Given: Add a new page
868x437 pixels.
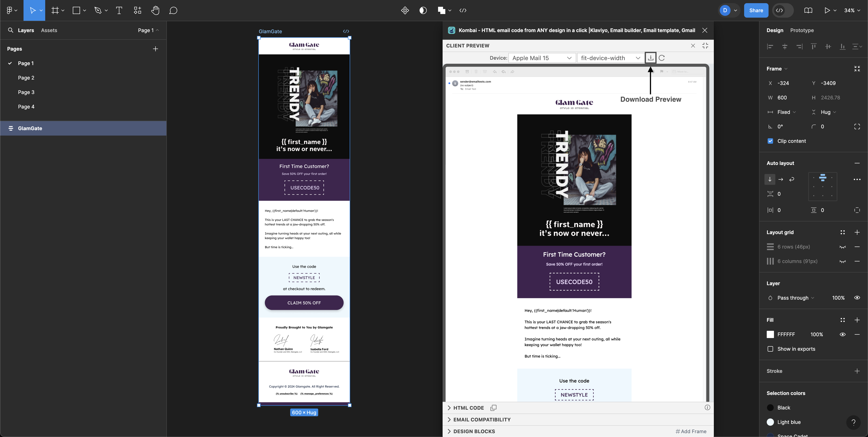Looking at the screenshot, I should 155,49.
